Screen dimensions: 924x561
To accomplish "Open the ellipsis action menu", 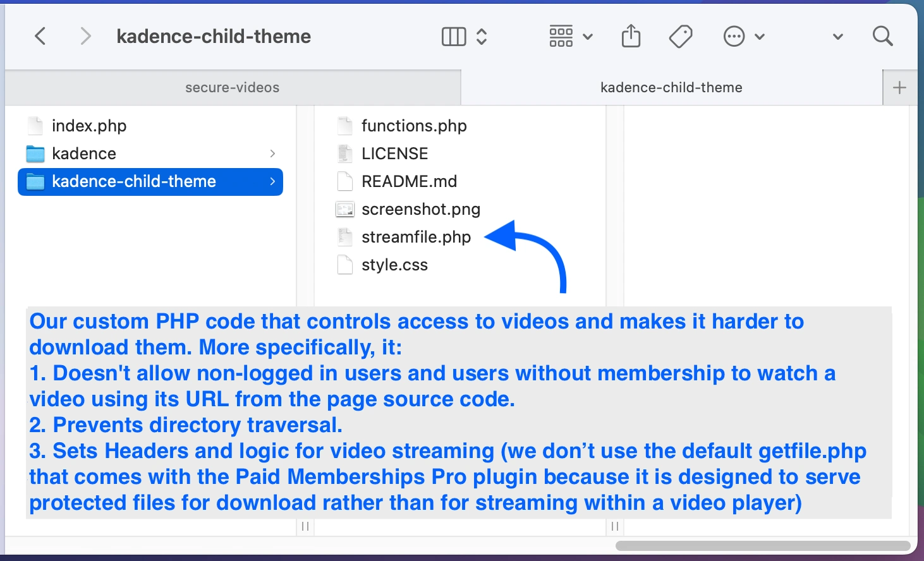I will (734, 37).
